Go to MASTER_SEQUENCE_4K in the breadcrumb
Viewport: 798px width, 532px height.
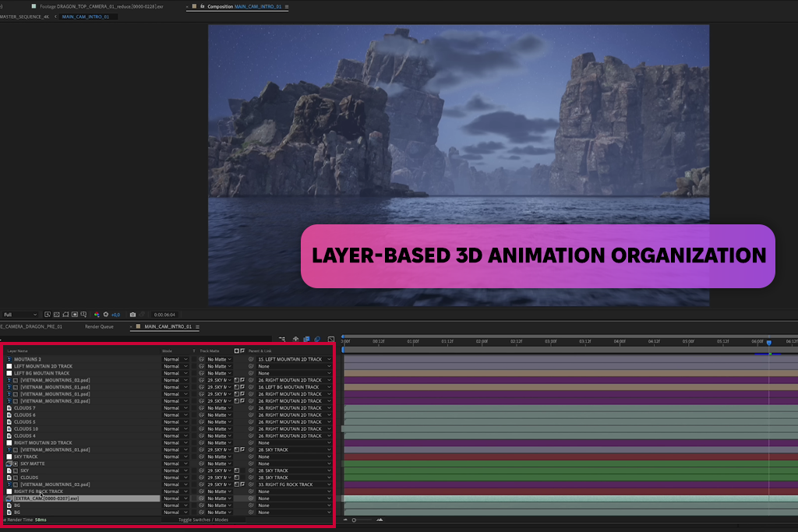point(24,17)
